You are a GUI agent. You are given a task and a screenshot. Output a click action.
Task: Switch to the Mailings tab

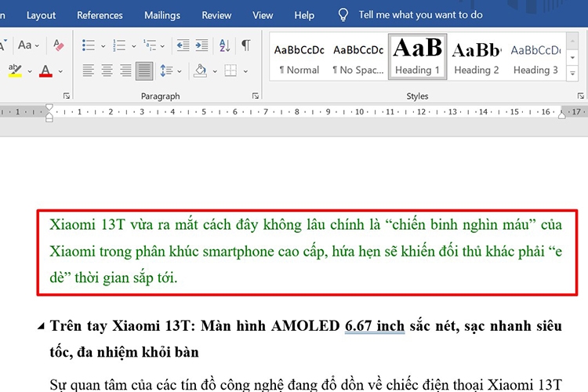pyautogui.click(x=162, y=16)
